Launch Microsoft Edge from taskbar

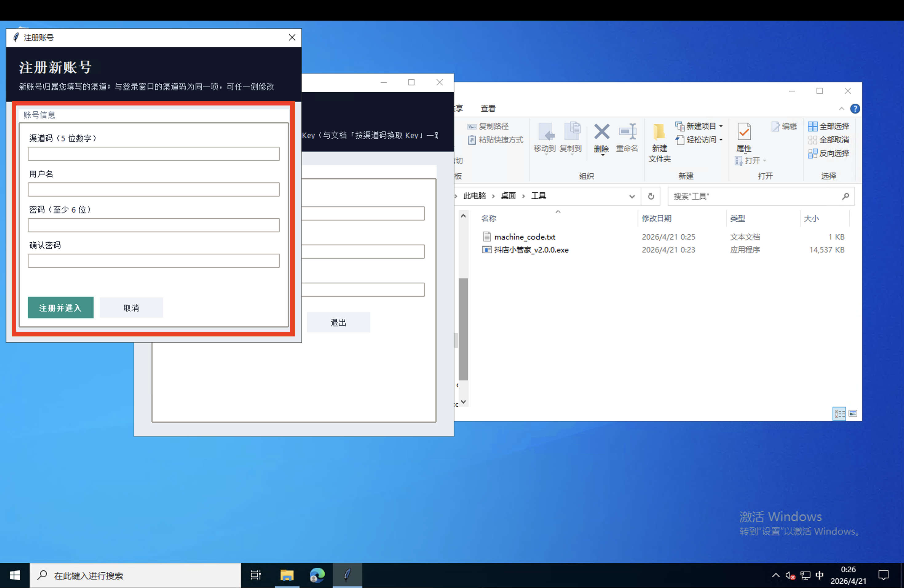(317, 575)
